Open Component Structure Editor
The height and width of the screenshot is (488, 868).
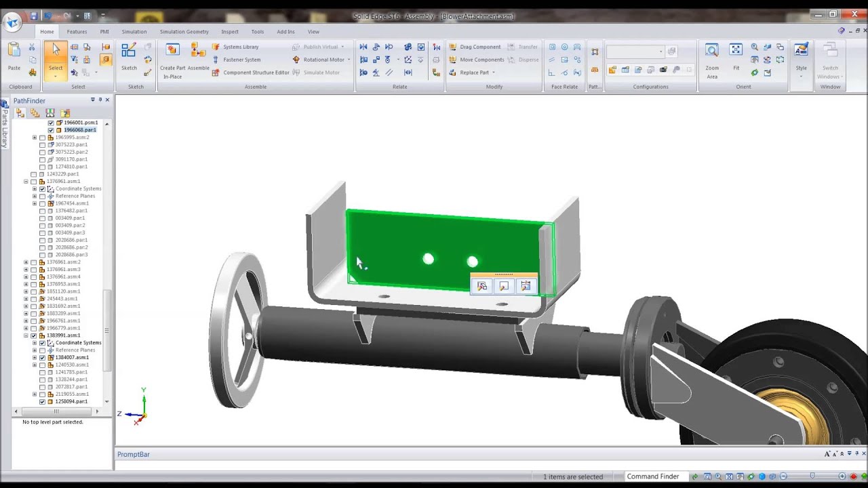pyautogui.click(x=250, y=73)
